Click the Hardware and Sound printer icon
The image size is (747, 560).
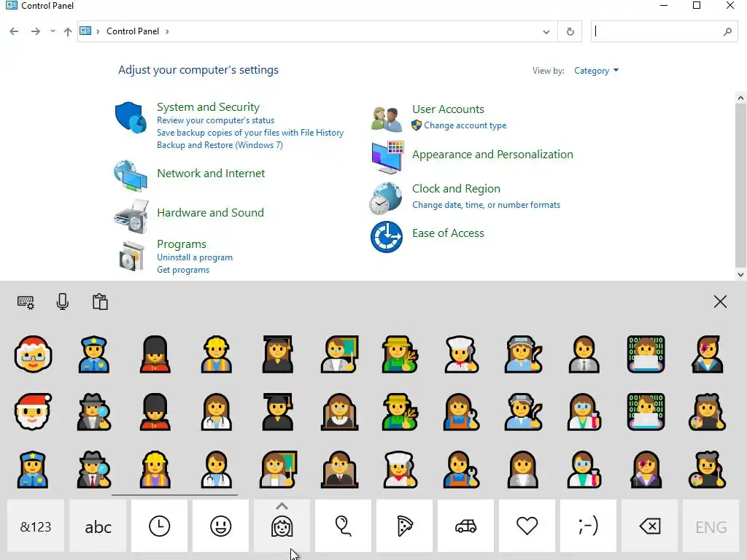click(x=131, y=216)
